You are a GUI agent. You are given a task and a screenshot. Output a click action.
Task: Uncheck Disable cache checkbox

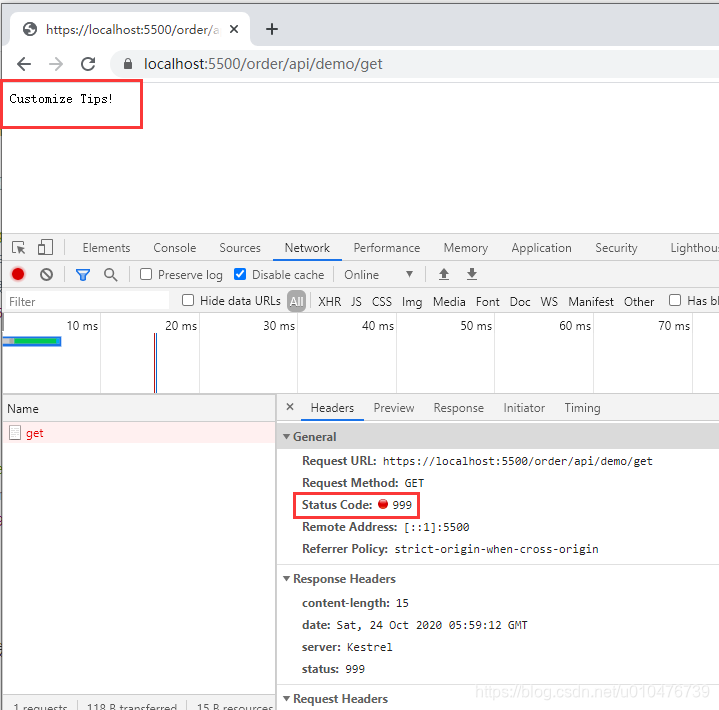(x=240, y=274)
